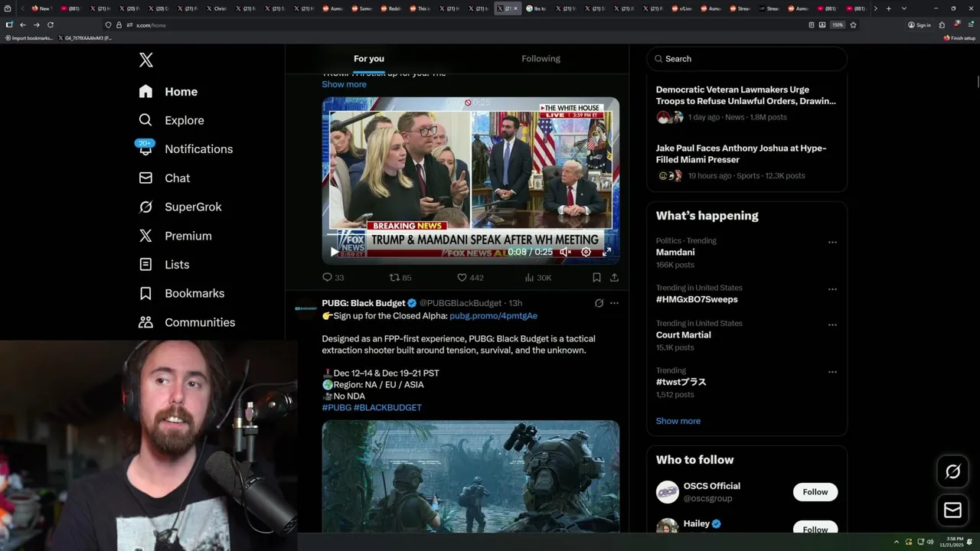Like the video post with 442 likes
The height and width of the screenshot is (551, 980).
pos(470,278)
